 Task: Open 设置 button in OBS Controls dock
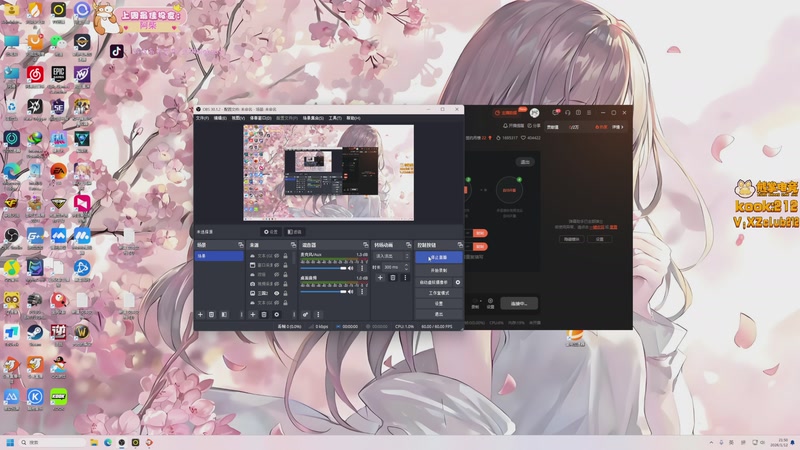click(x=439, y=304)
